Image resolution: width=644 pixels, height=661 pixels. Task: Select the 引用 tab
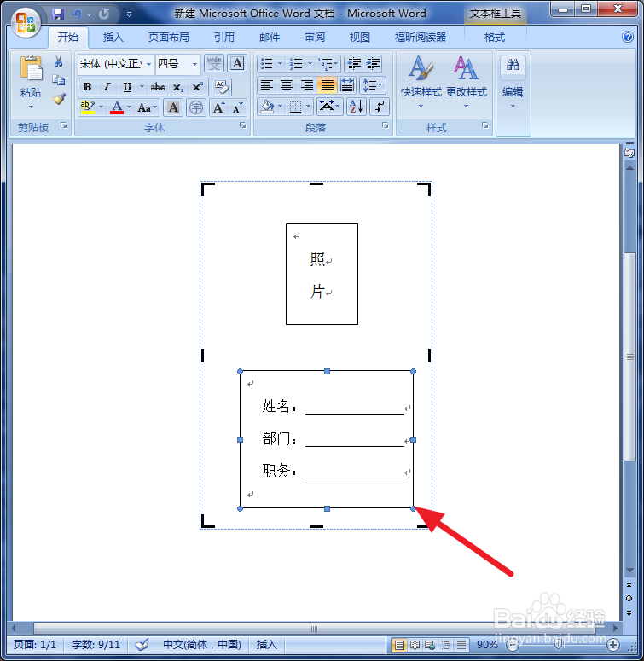click(223, 38)
